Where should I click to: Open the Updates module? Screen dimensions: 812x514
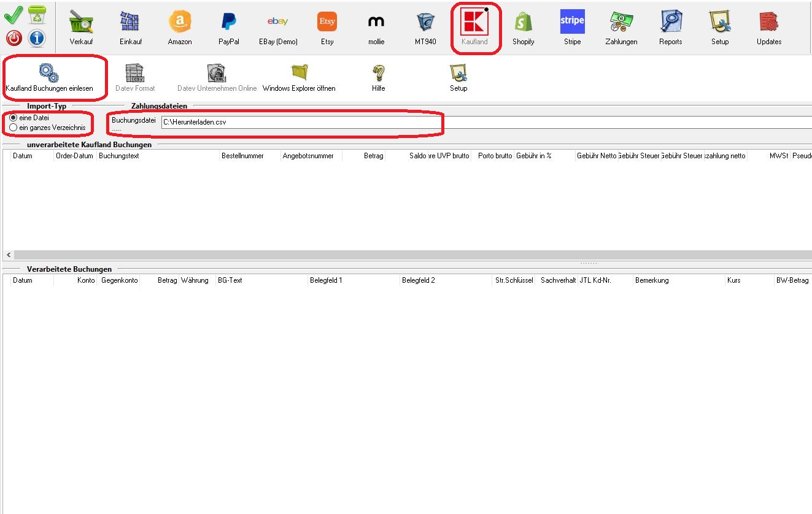click(x=768, y=27)
